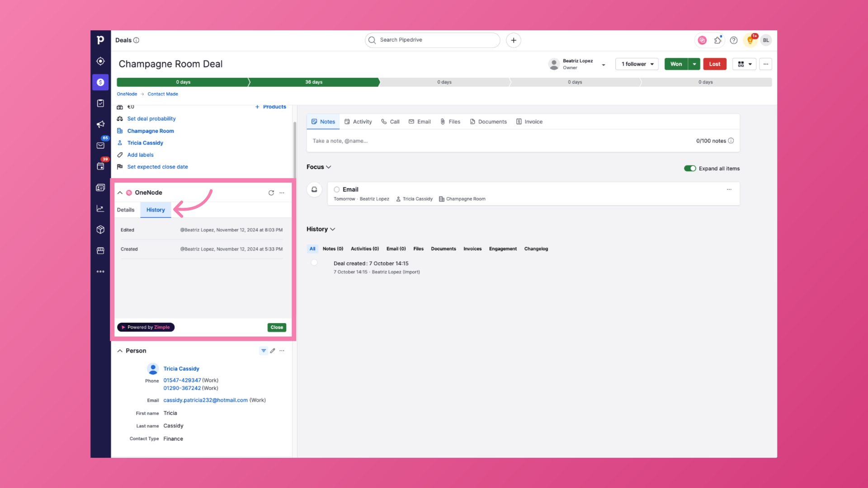Switch to the Details tab in OneNode
868x488 pixels.
[126, 210]
